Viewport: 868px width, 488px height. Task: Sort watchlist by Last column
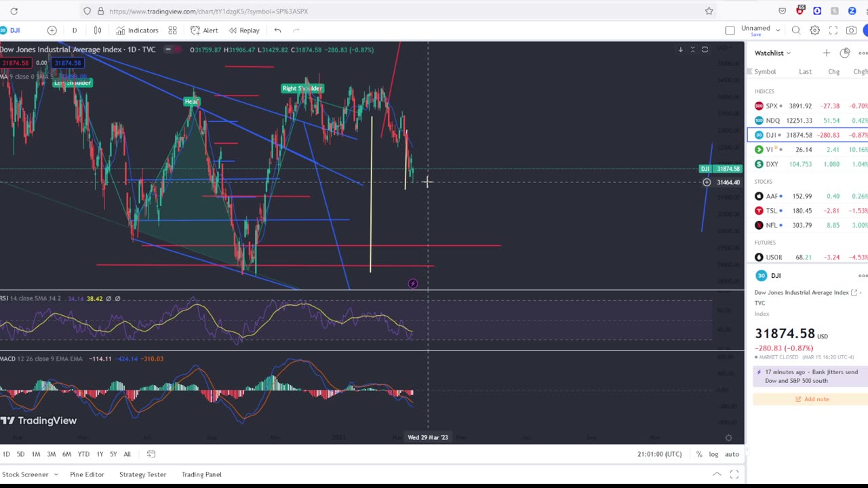tap(805, 72)
